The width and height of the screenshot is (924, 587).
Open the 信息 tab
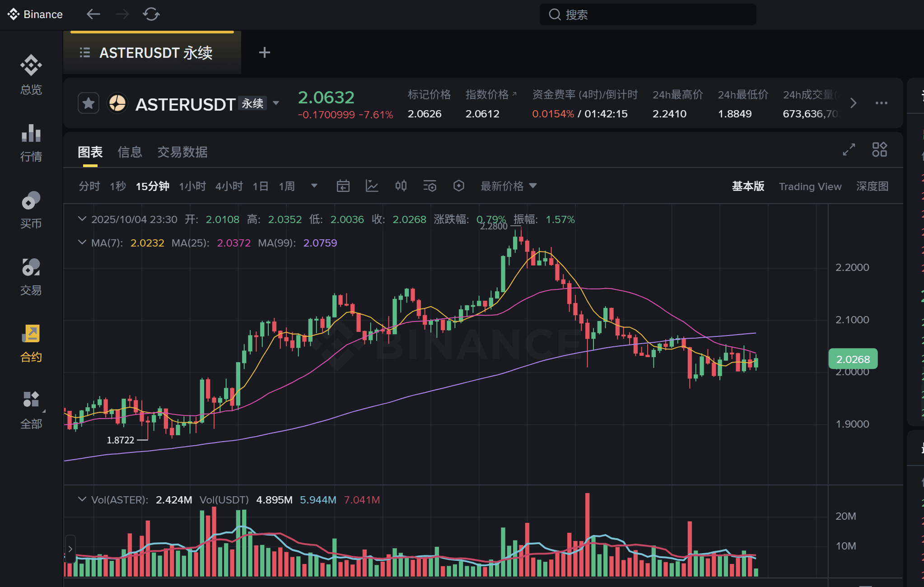(130, 152)
